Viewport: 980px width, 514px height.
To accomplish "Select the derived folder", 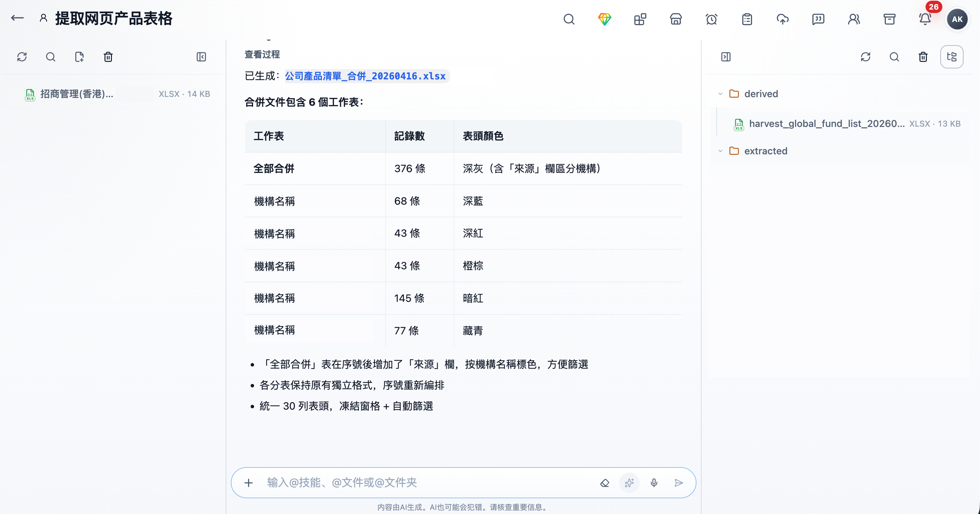I will click(761, 94).
